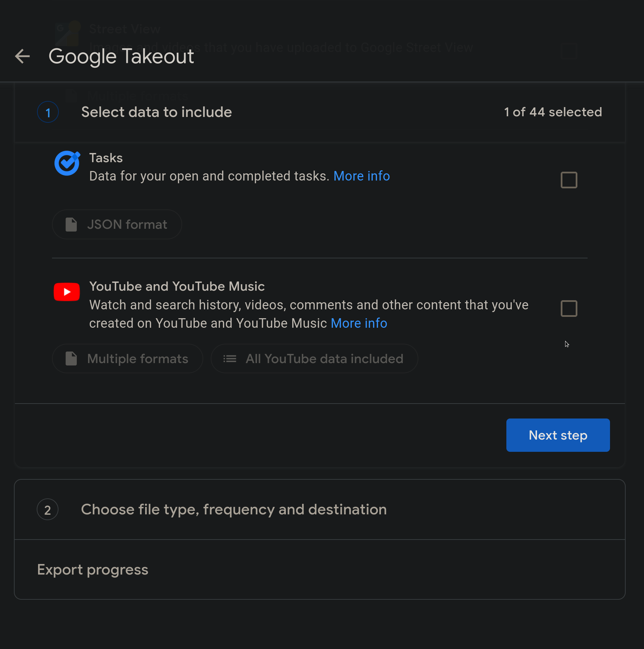644x649 pixels.
Task: Check the YouTube and YouTube Music checkbox
Action: coord(569,308)
